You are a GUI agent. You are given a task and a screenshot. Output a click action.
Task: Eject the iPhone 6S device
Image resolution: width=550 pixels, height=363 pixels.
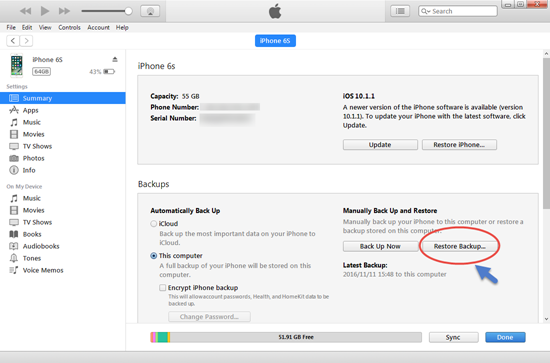(115, 59)
